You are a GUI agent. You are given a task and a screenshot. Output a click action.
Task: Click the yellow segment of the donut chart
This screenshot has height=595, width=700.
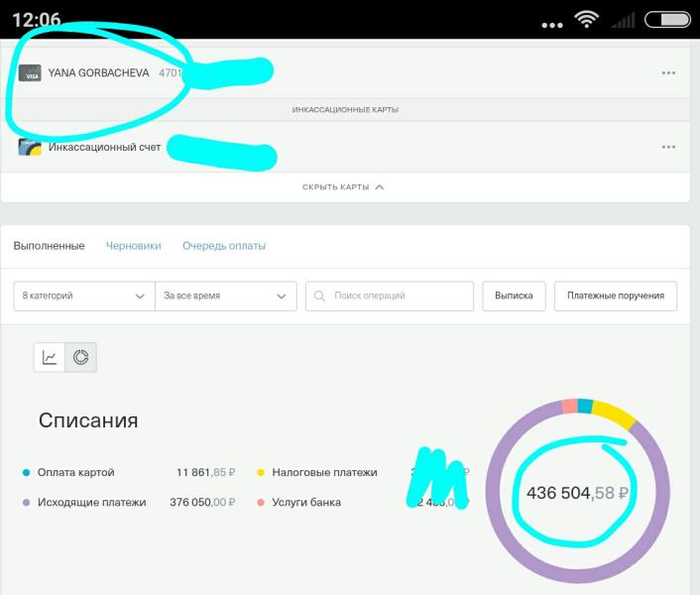pyautogui.click(x=615, y=413)
